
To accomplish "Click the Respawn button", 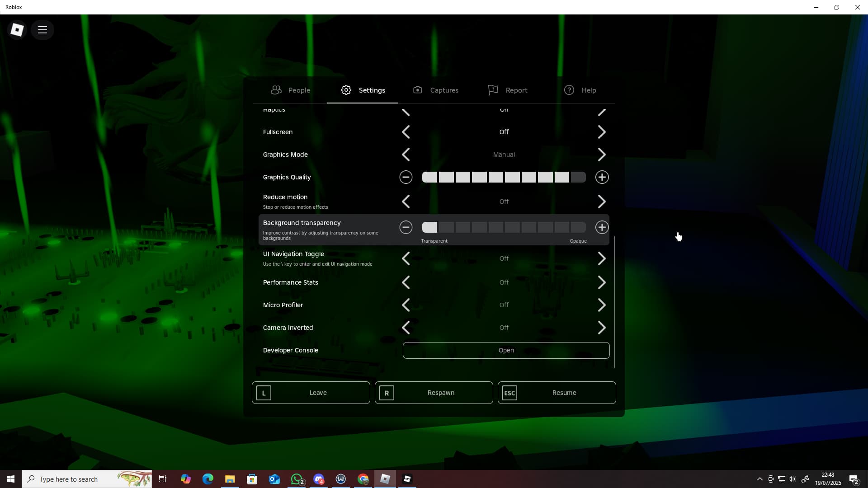I will (434, 393).
